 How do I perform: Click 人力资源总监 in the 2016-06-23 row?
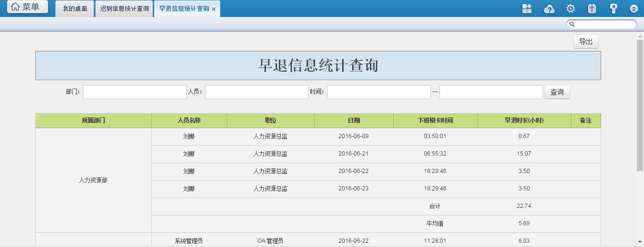click(271, 189)
